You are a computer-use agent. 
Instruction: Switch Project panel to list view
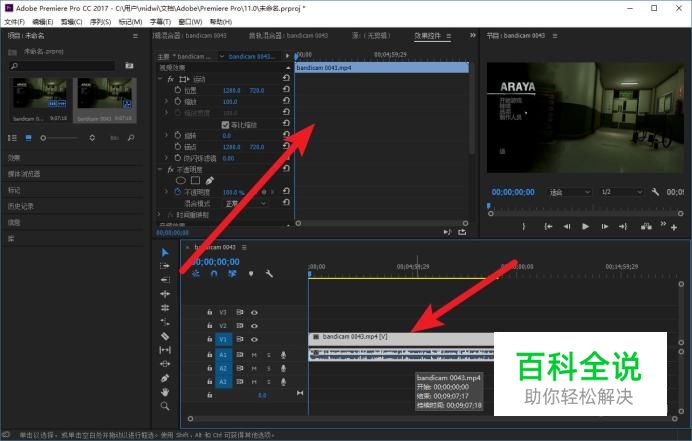(x=12, y=138)
